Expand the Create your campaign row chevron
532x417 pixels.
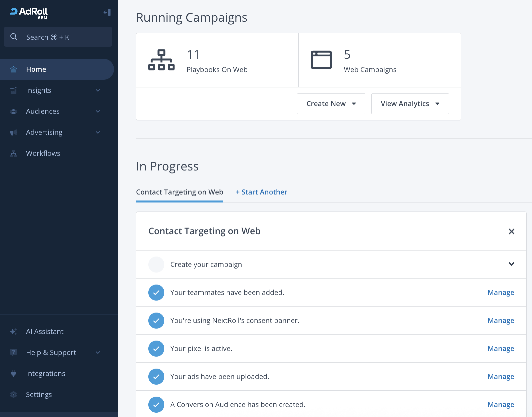(x=511, y=264)
